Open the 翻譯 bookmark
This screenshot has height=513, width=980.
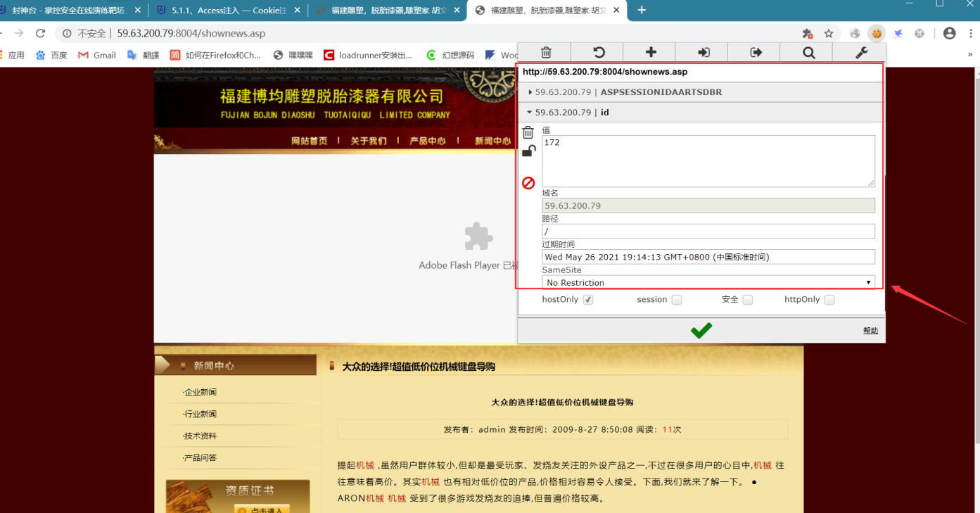143,55
